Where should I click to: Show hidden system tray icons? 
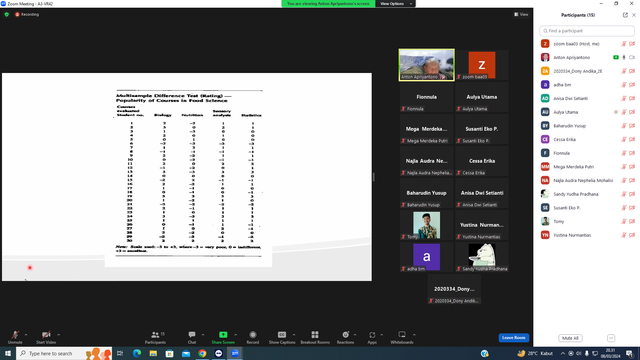pyautogui.click(x=563, y=353)
